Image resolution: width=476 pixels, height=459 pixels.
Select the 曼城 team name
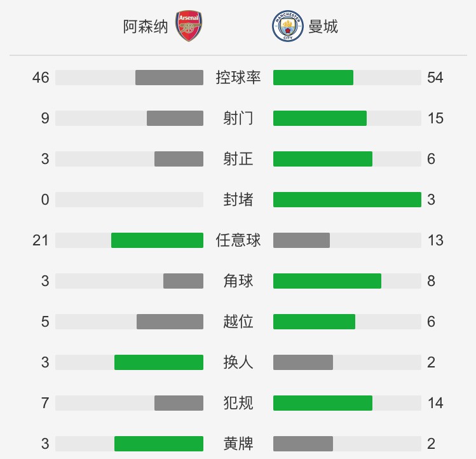(x=323, y=27)
